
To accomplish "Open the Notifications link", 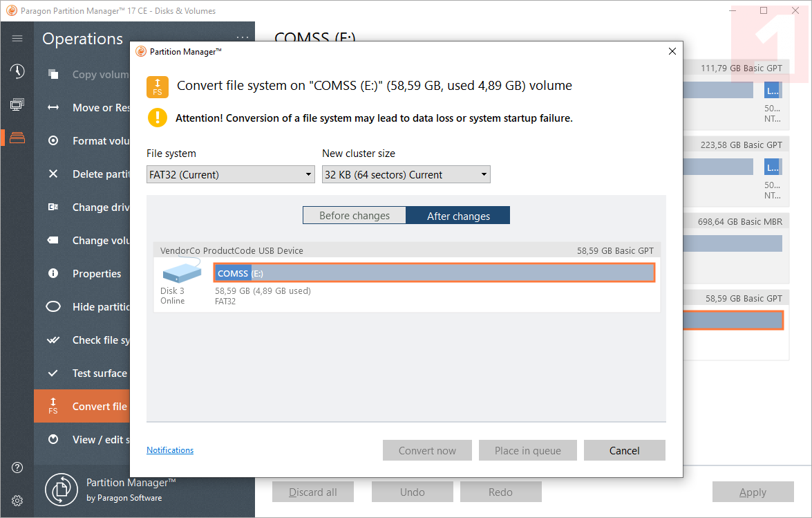I will (170, 450).
